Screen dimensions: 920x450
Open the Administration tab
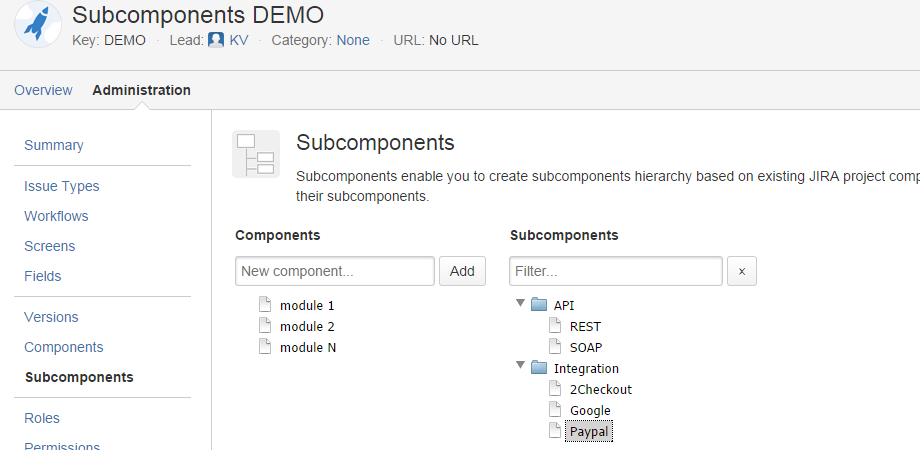pos(141,90)
